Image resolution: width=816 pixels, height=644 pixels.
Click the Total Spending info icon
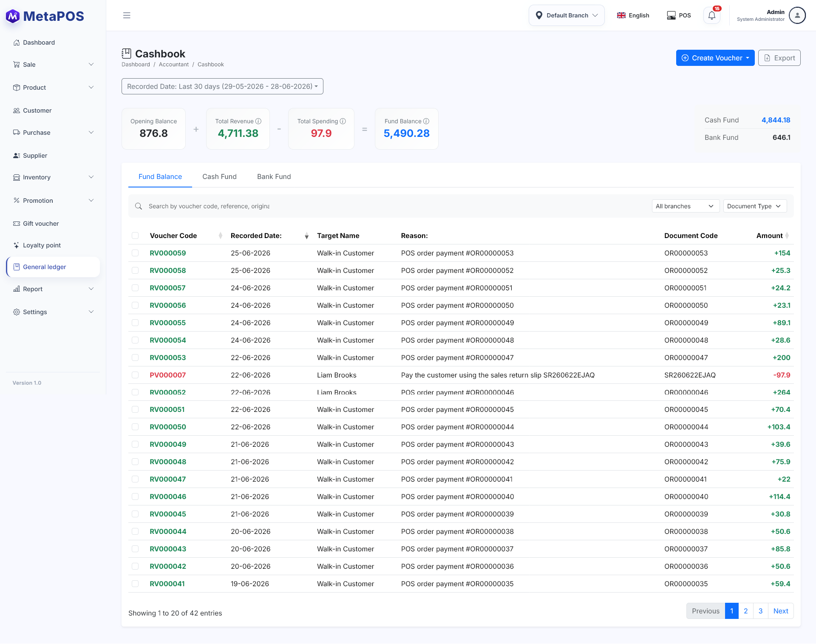click(343, 121)
